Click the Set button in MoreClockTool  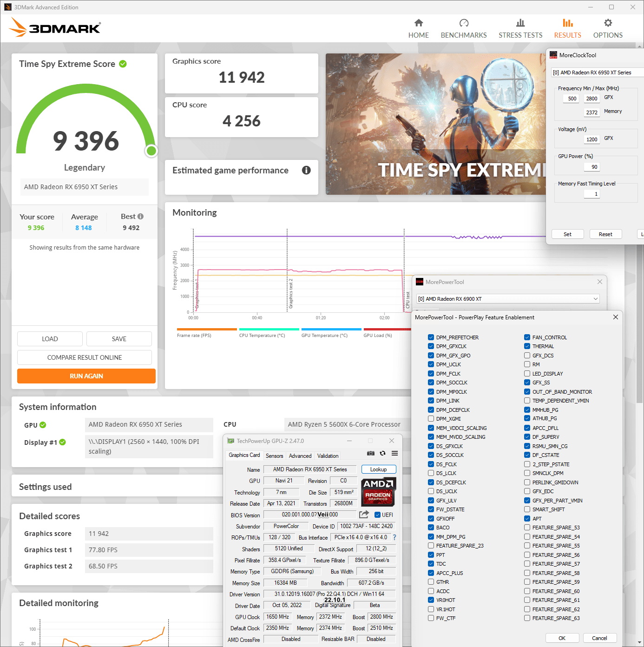pos(567,234)
